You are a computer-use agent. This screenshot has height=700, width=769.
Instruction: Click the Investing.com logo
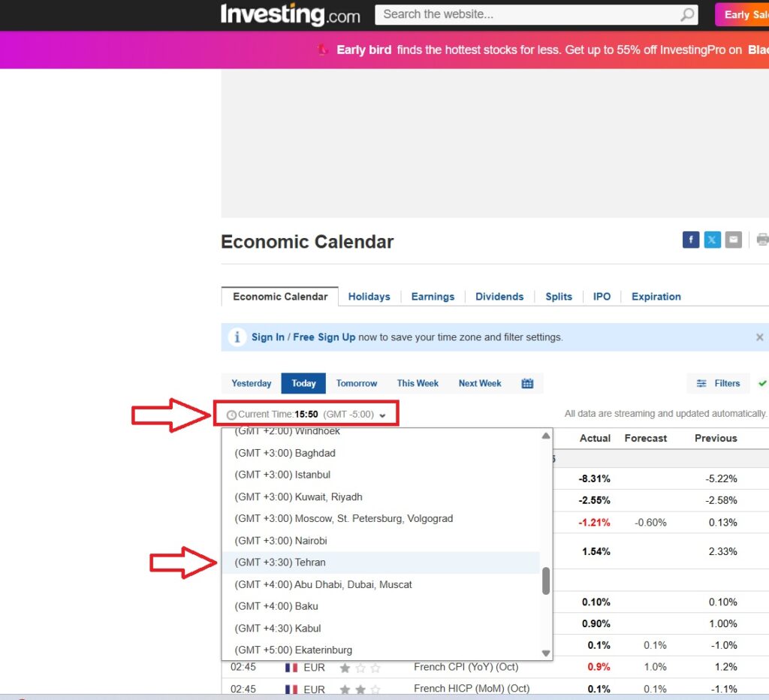point(290,15)
